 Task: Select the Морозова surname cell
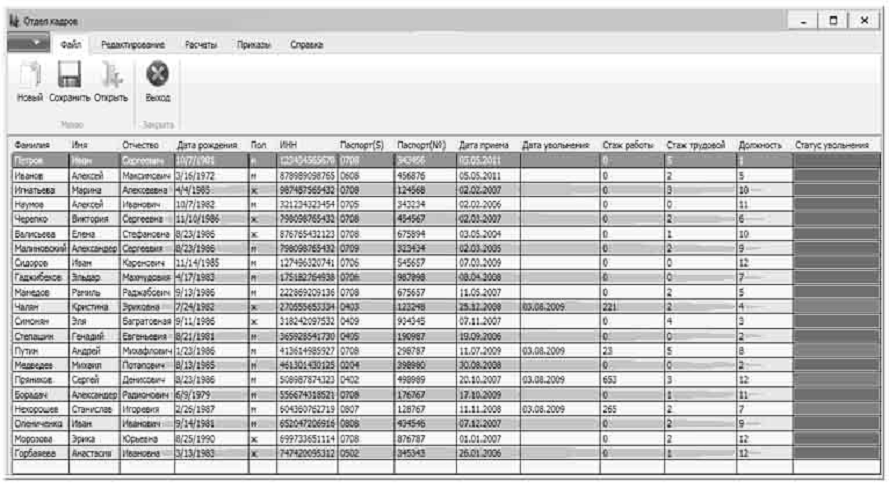[40, 439]
